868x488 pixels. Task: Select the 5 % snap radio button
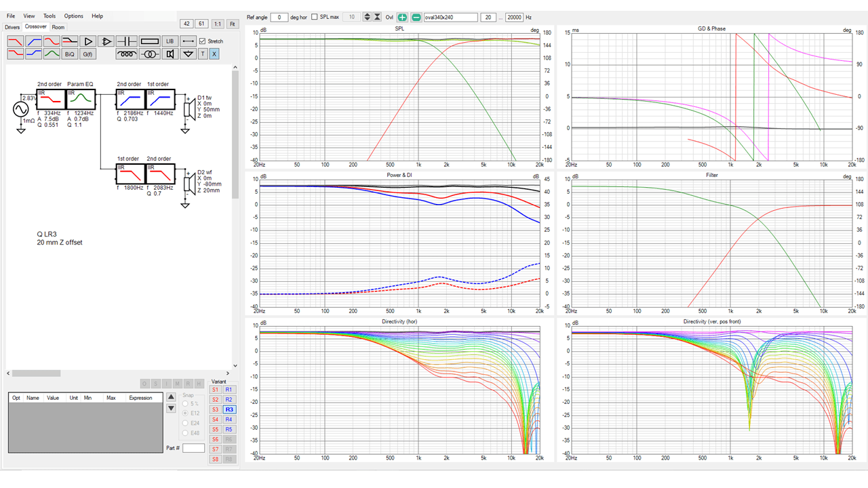[x=186, y=403]
